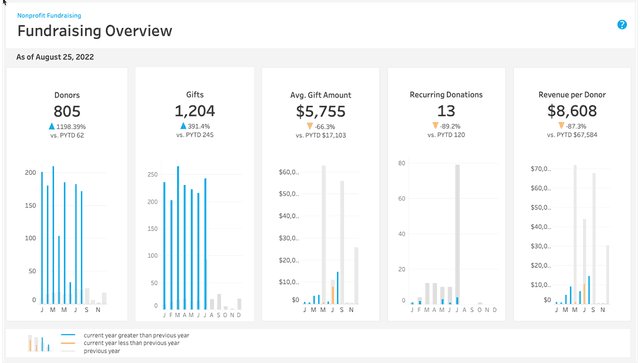Click orange down triangle under Revenue per Donor

(x=561, y=126)
